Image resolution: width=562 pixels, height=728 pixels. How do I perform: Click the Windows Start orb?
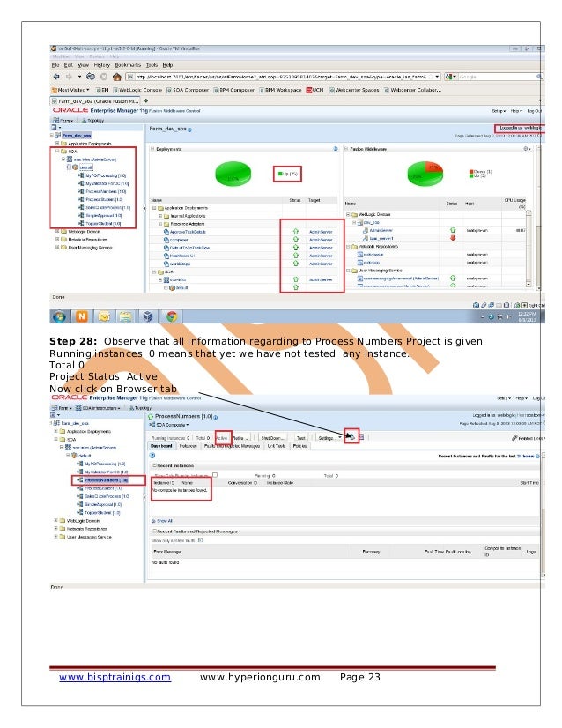tap(59, 316)
